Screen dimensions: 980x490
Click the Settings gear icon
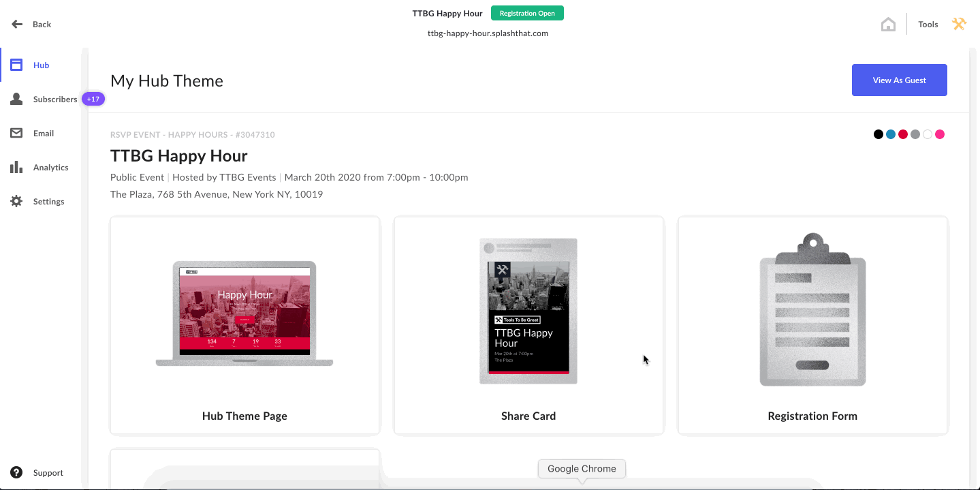[16, 202]
